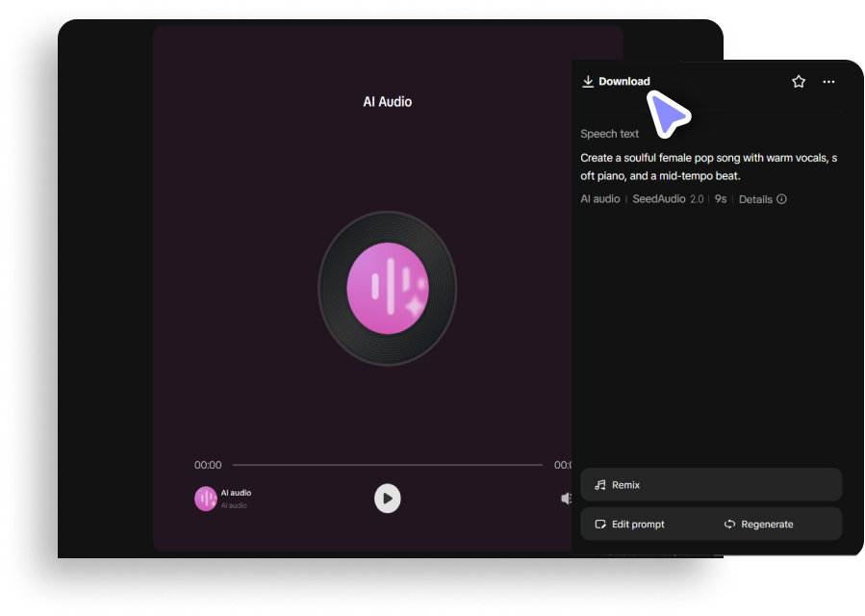This screenshot has height=616, width=865.
Task: Click the vinyl record artwork
Action: [387, 288]
